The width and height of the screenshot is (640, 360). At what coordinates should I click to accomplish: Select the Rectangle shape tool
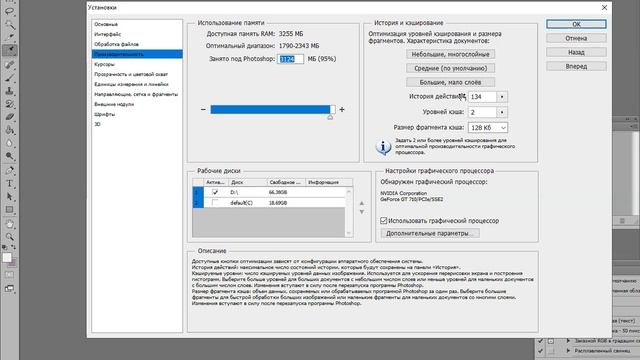tap(9, 209)
